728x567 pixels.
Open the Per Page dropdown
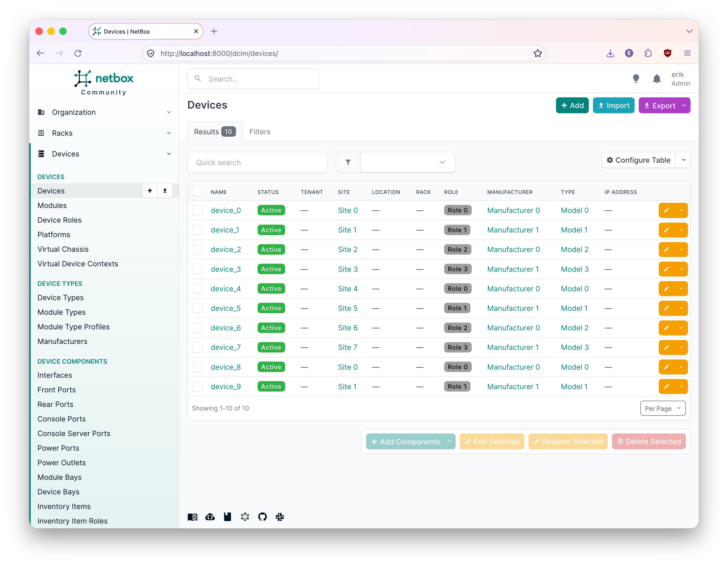point(663,408)
